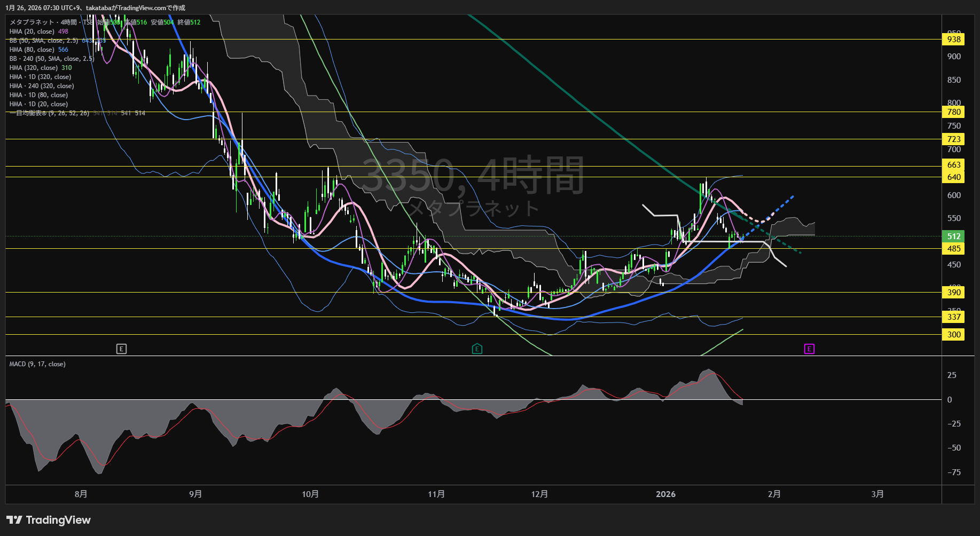Select the HMA (80, close) indicator legend
980x536 pixels.
32,50
